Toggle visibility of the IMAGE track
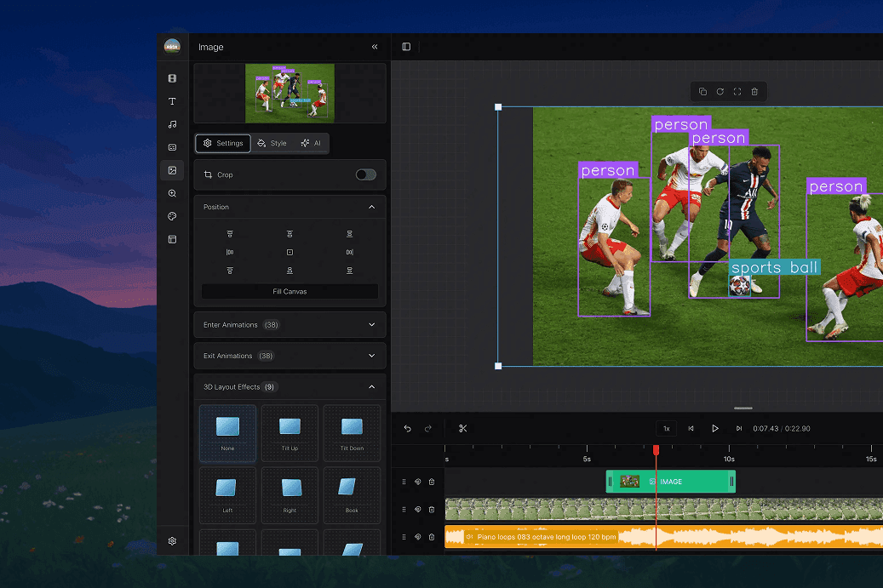This screenshot has height=588, width=883. point(418,482)
